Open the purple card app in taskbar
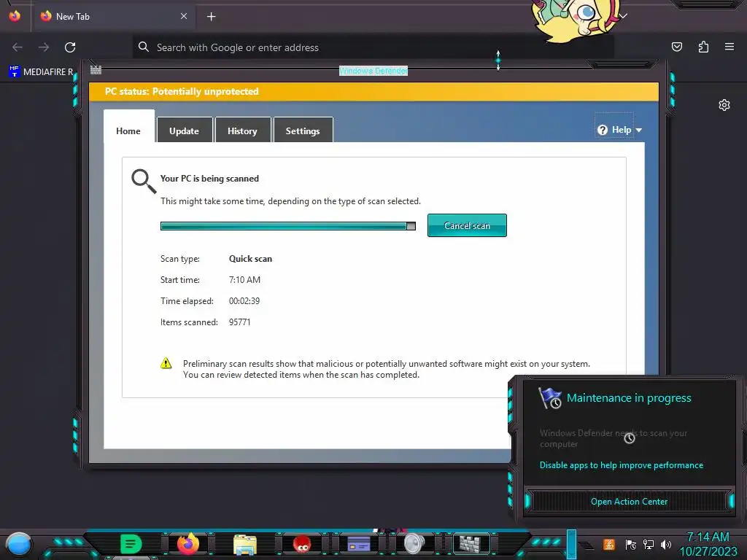Screen dimensions: 747x560 (359, 544)
